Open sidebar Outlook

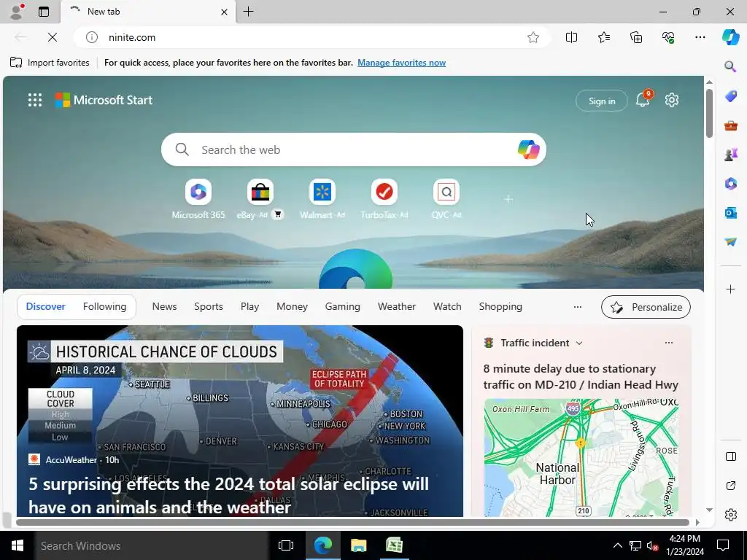pyautogui.click(x=730, y=212)
